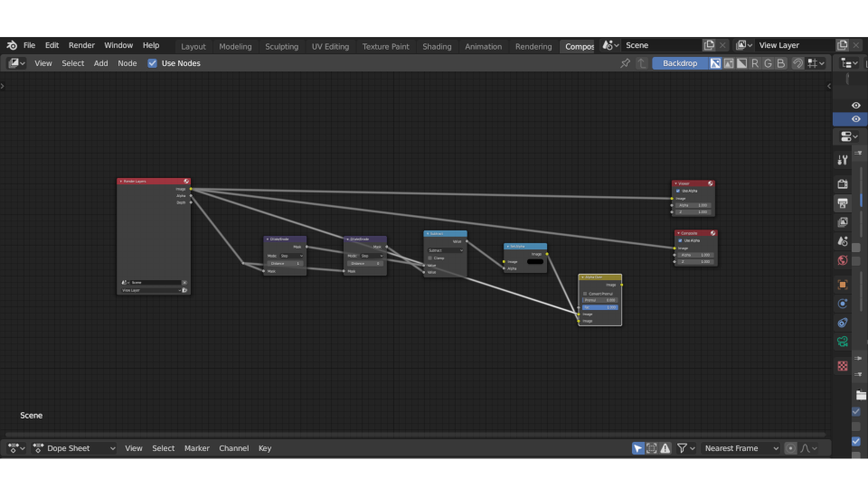Click the Fac slider on Alpha Over node
The image size is (868, 488).
(x=599, y=307)
